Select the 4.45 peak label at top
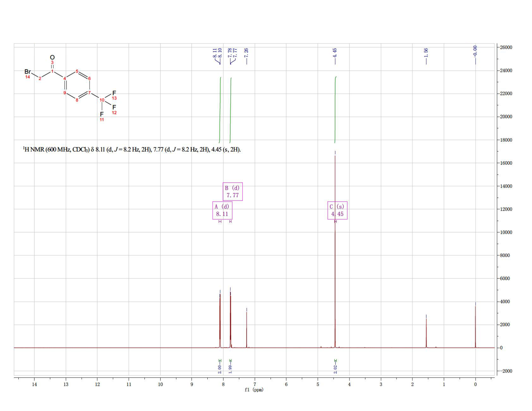532x411 pixels. pos(335,53)
